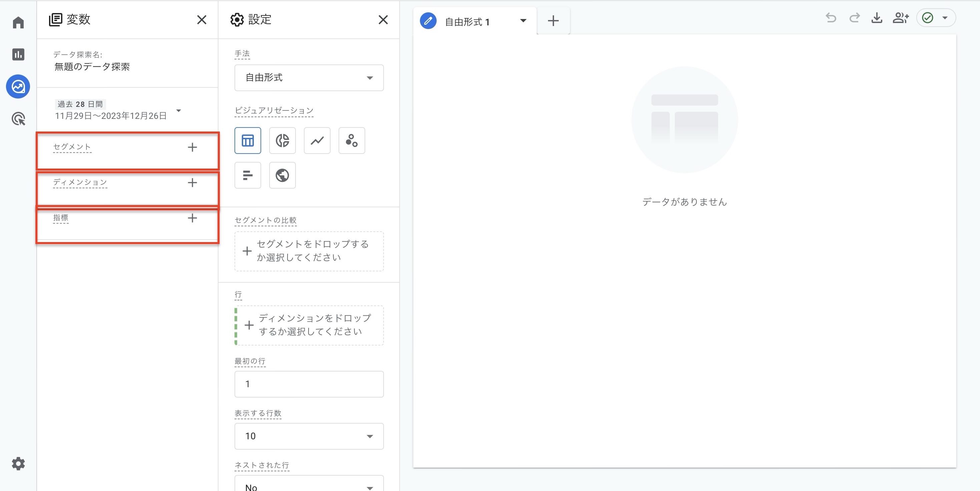Screen dimensions: 980x491
Task: Click the 最初の行 input field
Action: (309, 384)
